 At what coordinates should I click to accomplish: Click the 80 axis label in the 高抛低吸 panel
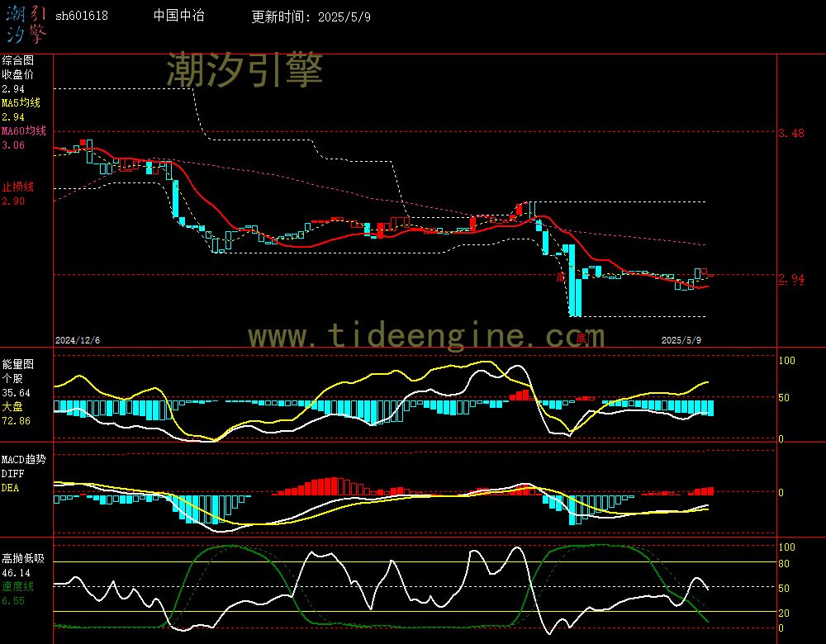(784, 564)
